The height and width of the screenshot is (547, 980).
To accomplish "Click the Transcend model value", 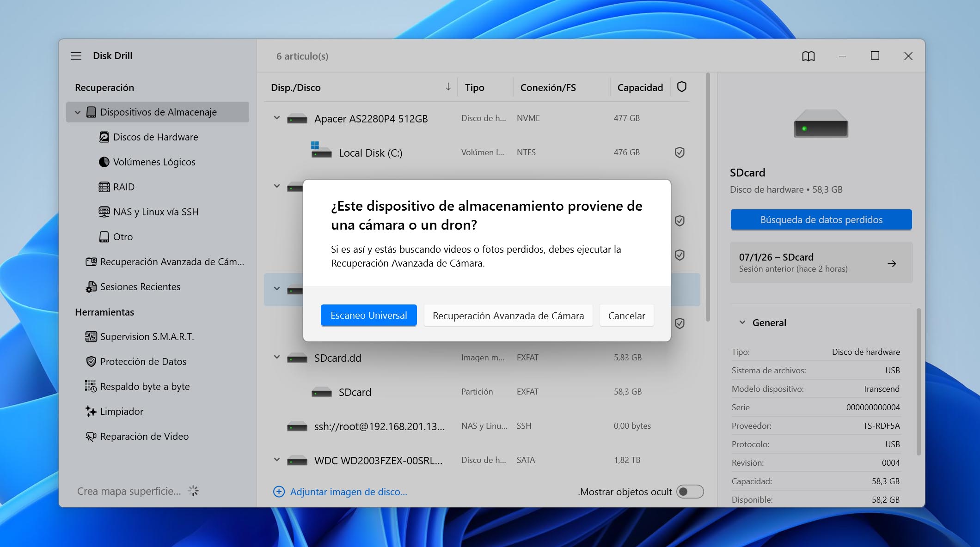I will [881, 389].
